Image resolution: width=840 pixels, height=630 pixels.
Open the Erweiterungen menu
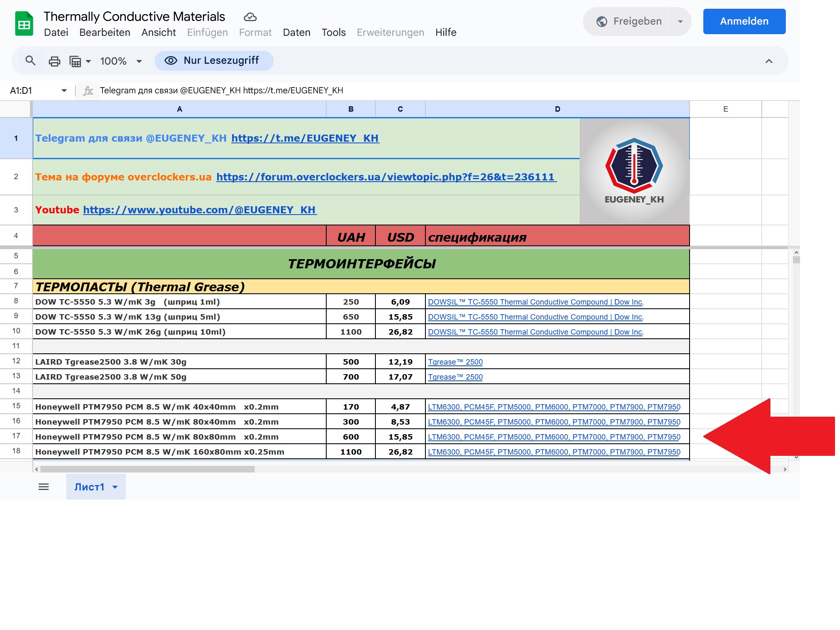coord(390,32)
